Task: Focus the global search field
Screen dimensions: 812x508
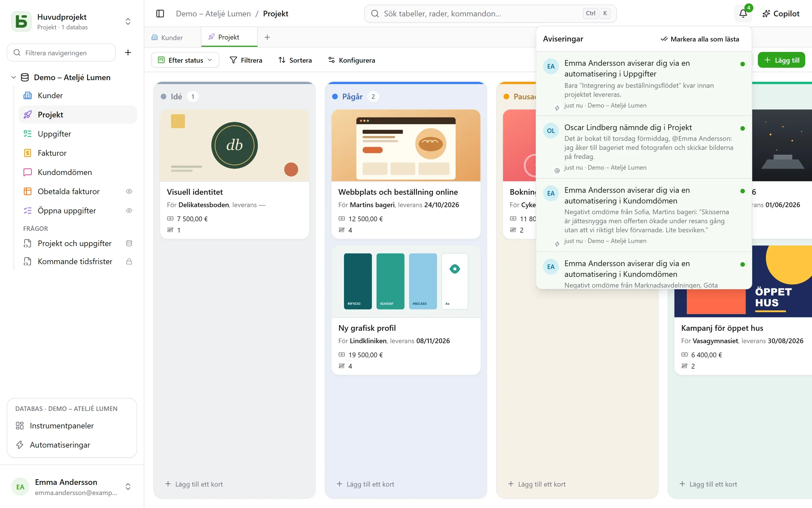Action: click(x=490, y=14)
